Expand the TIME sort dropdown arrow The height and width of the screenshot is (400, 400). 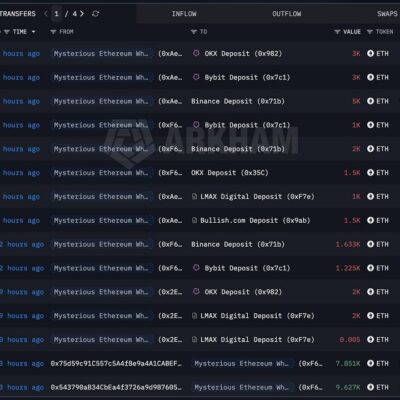[x=33, y=32]
